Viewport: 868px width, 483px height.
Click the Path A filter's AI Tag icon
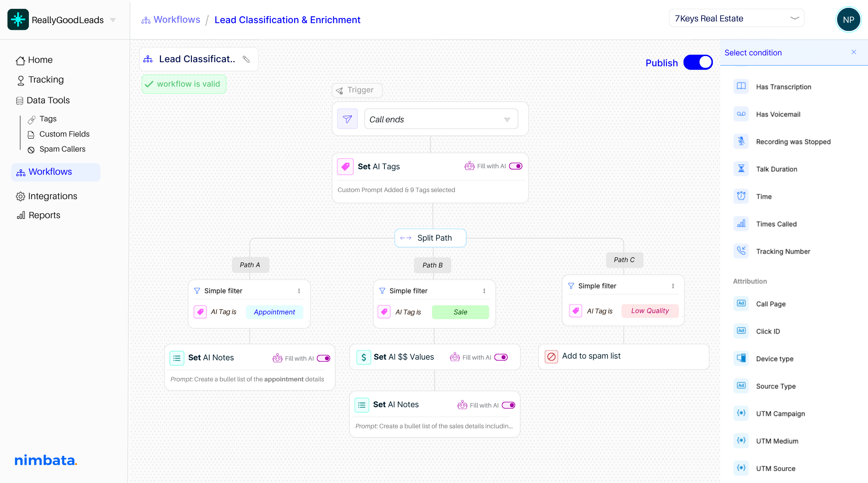(x=200, y=312)
